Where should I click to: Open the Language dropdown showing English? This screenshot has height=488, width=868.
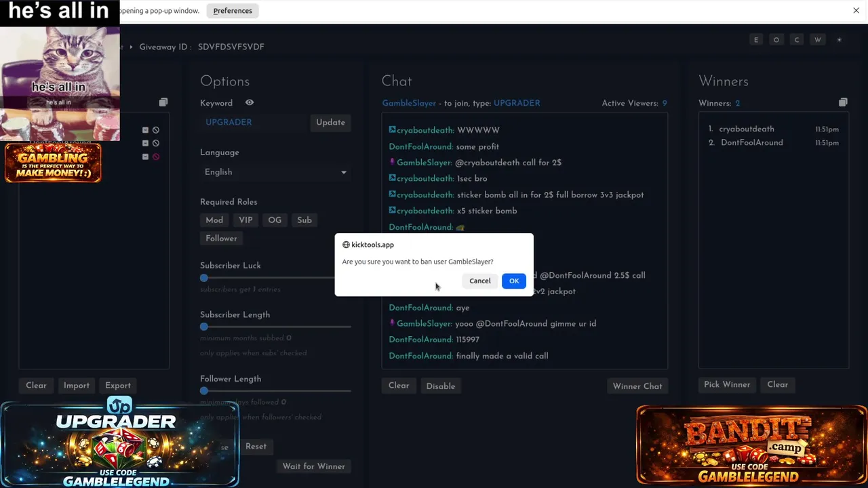click(x=275, y=172)
